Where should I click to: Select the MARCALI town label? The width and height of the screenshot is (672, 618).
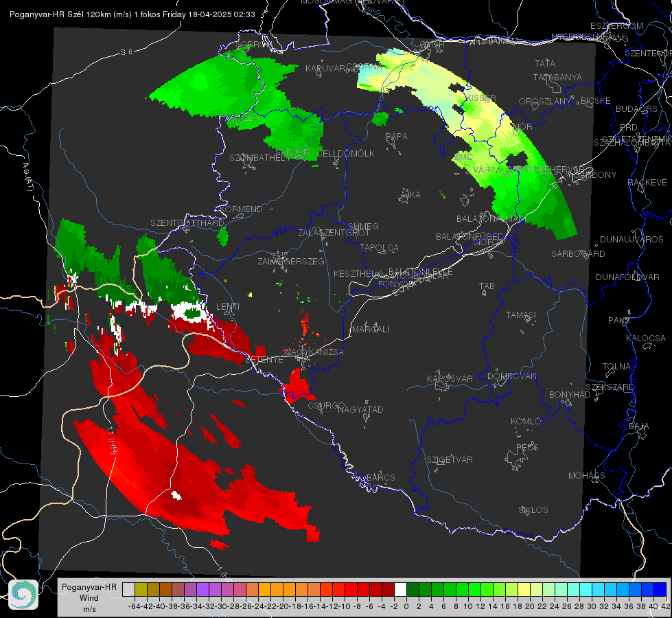coord(370,330)
